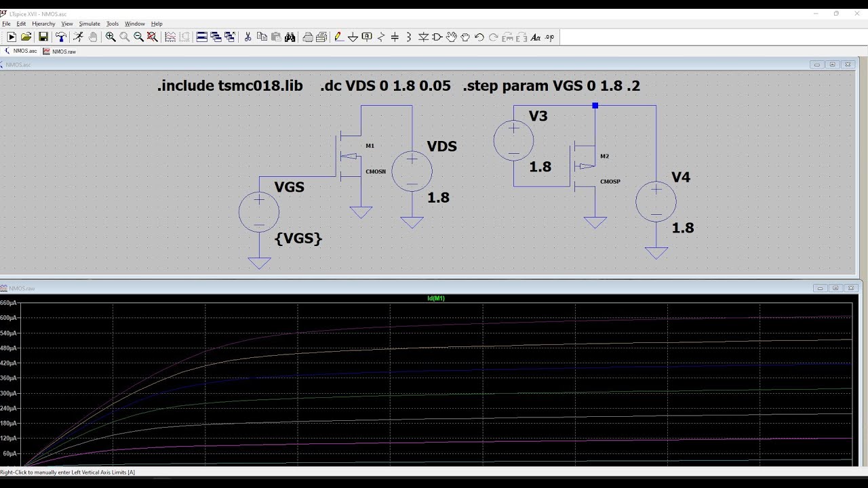Switch to the NMOS.raw tab
The image size is (868, 488).
point(60,51)
